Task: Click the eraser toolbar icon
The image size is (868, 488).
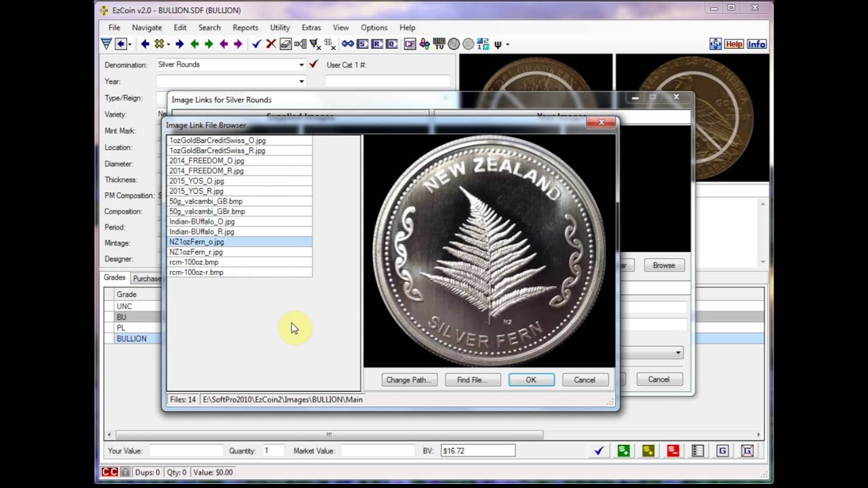Action: click(285, 44)
